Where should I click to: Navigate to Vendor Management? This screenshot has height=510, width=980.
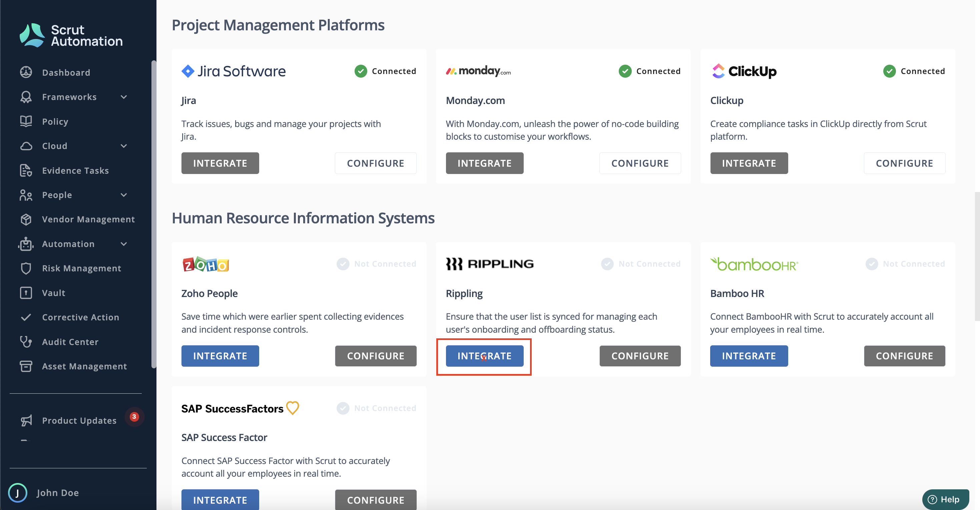coord(88,219)
